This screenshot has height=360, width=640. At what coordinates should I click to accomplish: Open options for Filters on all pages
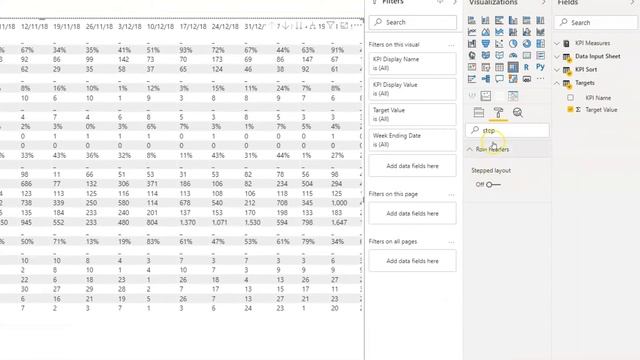click(451, 242)
